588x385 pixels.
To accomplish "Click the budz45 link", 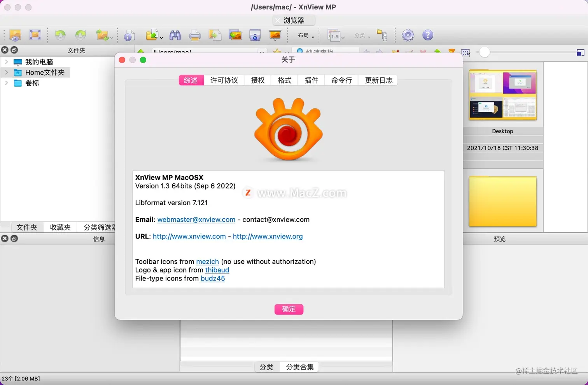I will coord(213,279).
